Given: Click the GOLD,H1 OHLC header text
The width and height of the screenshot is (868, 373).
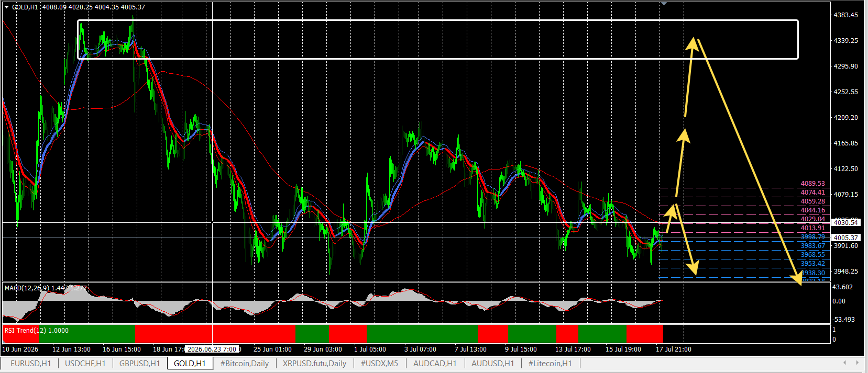Looking at the screenshot, I should point(79,7).
